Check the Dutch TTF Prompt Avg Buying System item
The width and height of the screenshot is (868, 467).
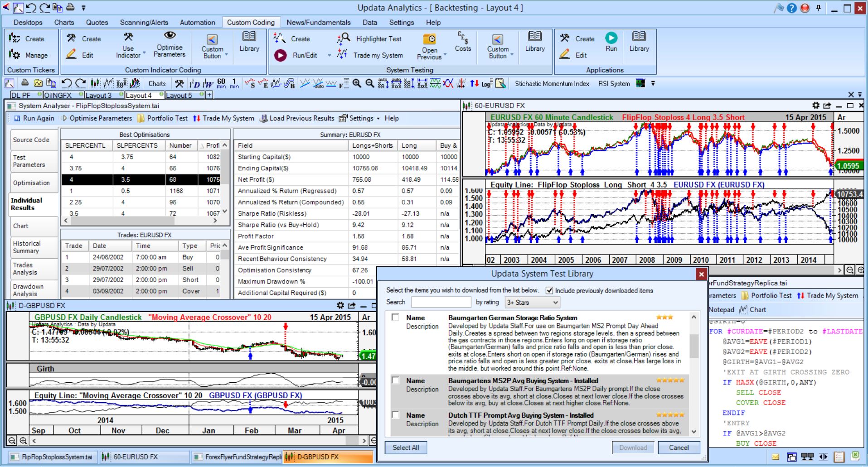[x=395, y=415]
